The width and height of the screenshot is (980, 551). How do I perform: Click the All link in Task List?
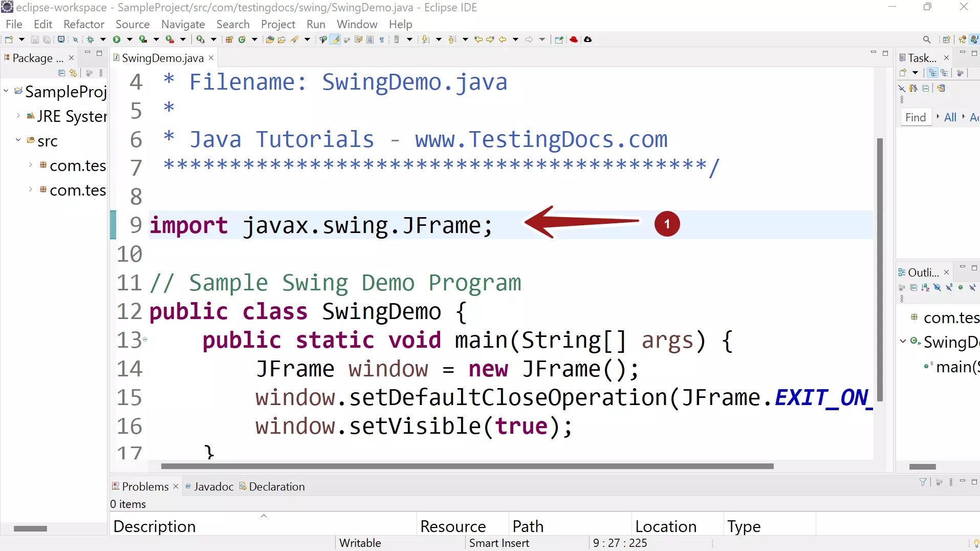tap(950, 117)
